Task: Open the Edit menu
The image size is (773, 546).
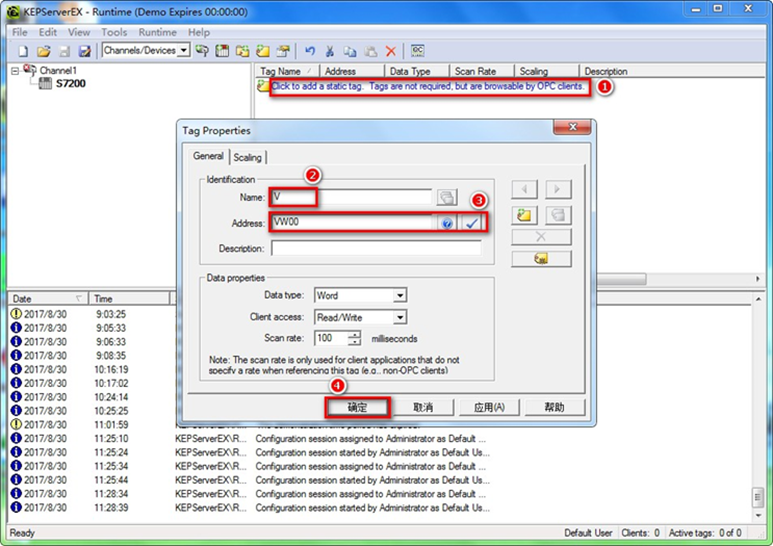Action: pos(48,33)
